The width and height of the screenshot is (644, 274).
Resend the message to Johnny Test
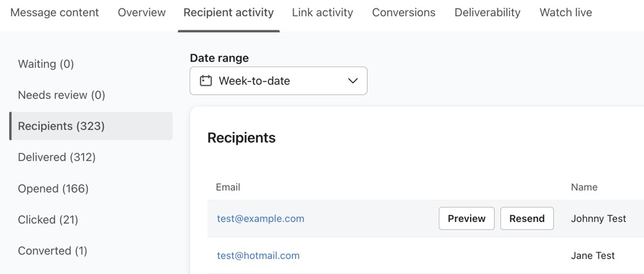527,219
